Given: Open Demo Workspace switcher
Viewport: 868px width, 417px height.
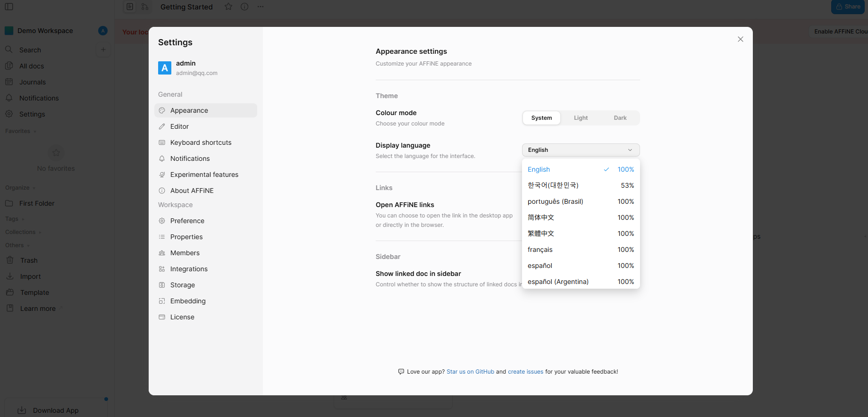Looking at the screenshot, I should tap(45, 31).
